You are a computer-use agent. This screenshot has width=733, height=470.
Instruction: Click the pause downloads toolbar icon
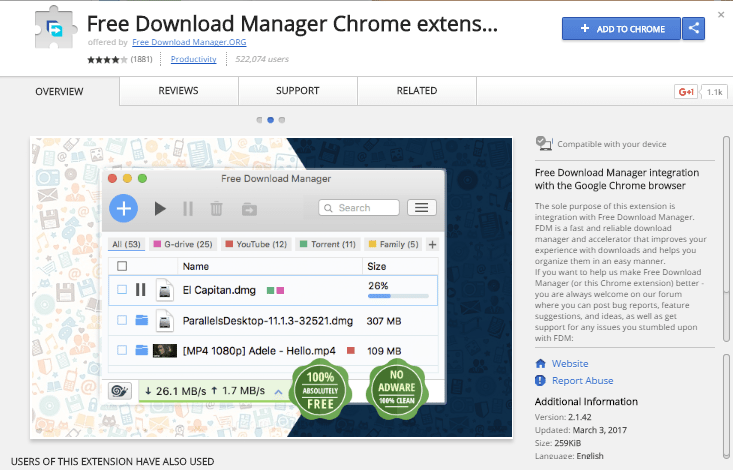point(188,209)
